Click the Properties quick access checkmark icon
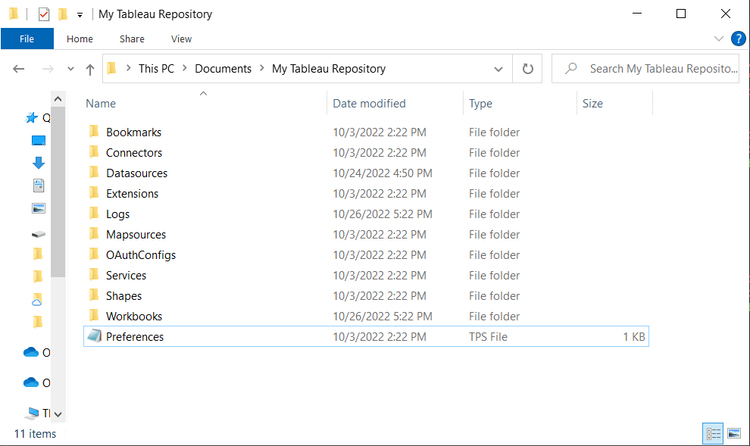Image resolution: width=750 pixels, height=446 pixels. (x=44, y=14)
